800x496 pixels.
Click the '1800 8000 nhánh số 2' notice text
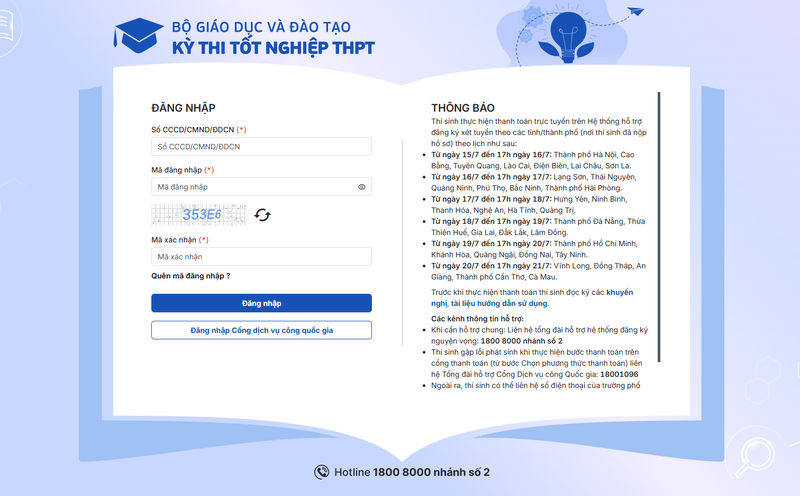[x=521, y=341]
